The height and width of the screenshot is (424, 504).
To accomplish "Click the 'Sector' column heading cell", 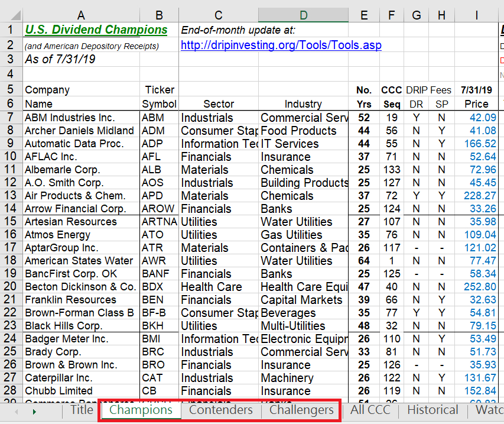I will click(219, 104).
